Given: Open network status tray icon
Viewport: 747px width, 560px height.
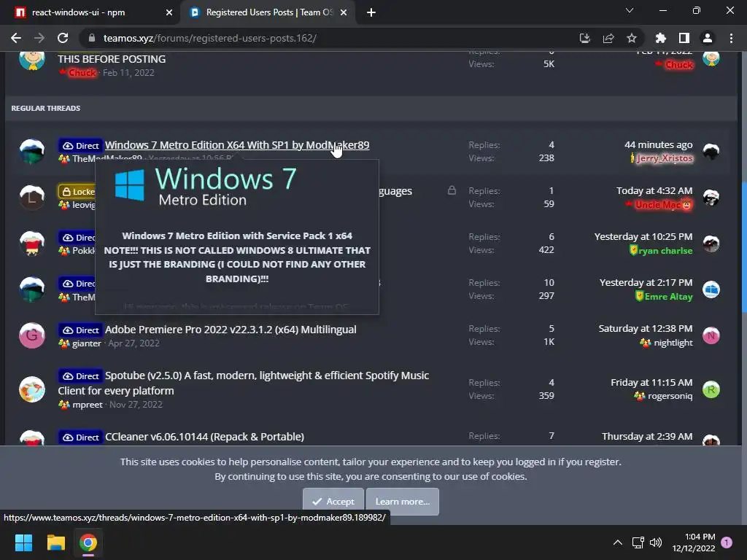Looking at the screenshot, I should pyautogui.click(x=638, y=542).
